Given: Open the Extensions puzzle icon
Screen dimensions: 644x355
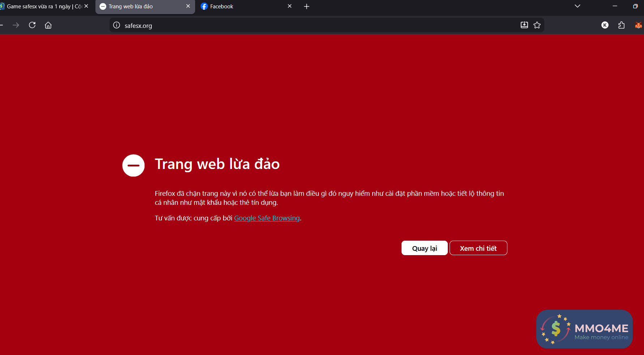Looking at the screenshot, I should coord(622,25).
